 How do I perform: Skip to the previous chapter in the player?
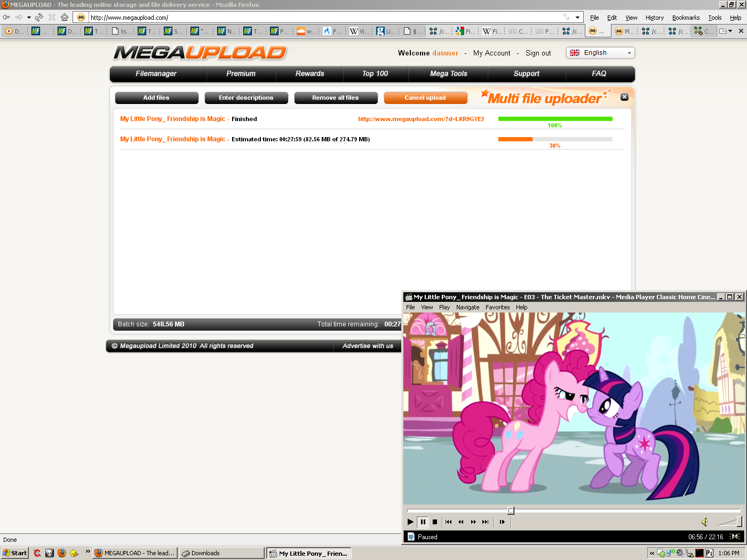(x=448, y=522)
